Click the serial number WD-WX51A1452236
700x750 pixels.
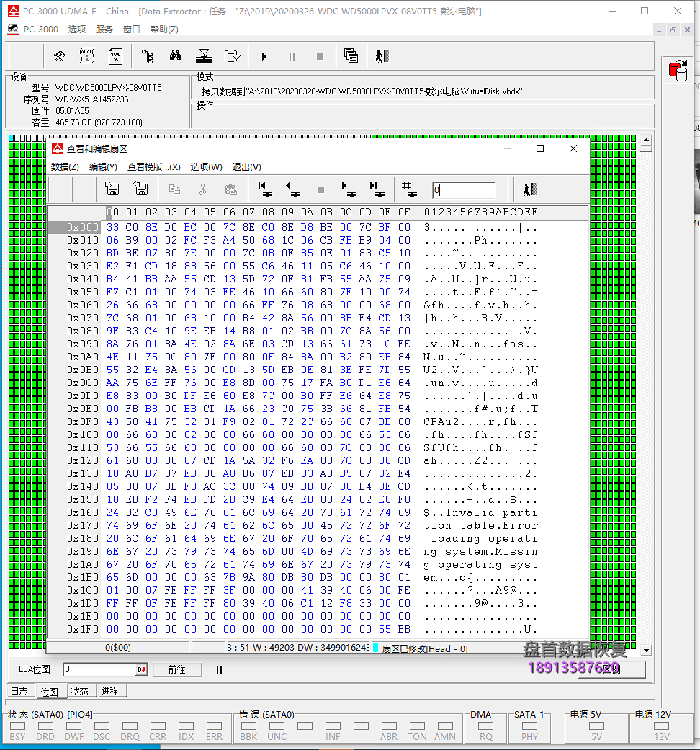[x=91, y=99]
